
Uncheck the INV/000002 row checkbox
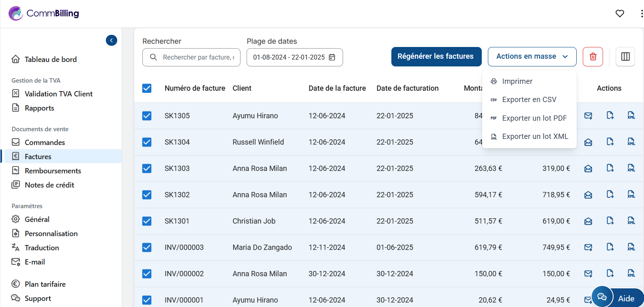pos(147,274)
